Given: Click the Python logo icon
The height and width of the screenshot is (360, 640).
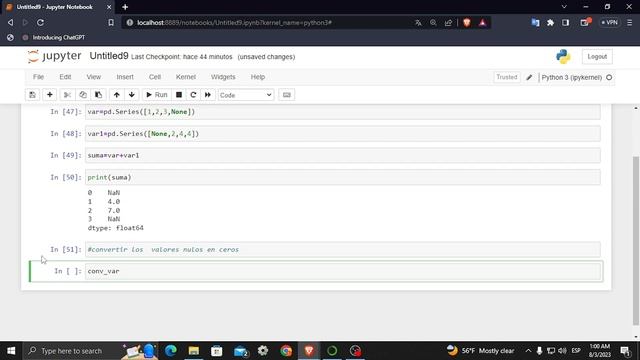Looking at the screenshot, I should click(x=563, y=56).
